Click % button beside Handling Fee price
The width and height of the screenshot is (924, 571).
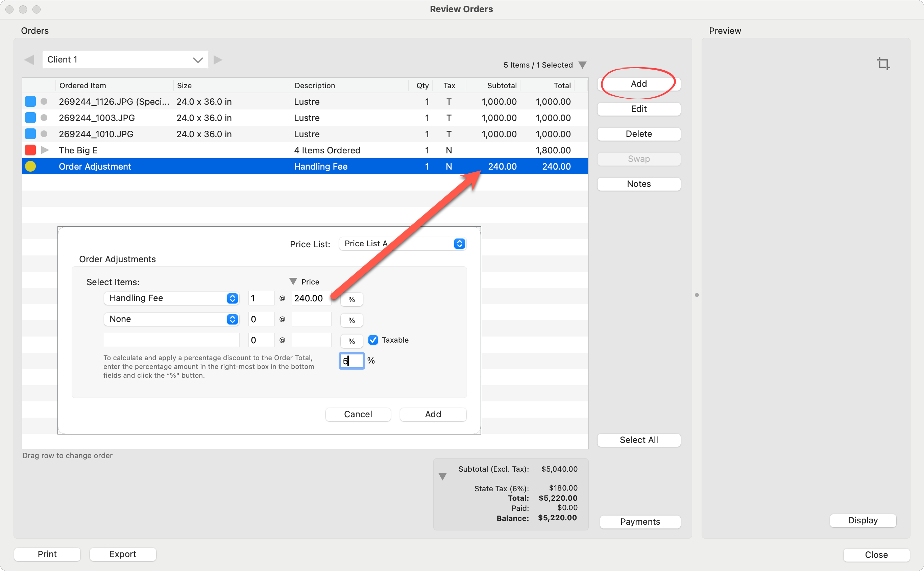coord(351,299)
